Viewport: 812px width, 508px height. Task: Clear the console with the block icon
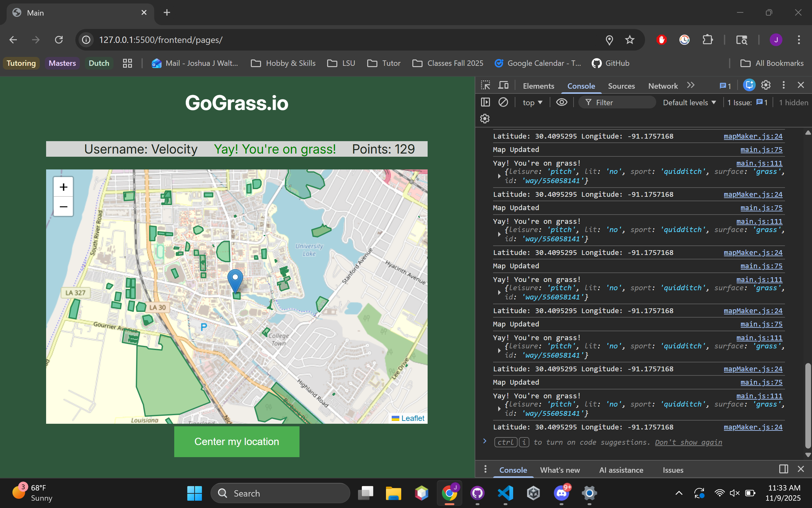pyautogui.click(x=503, y=102)
